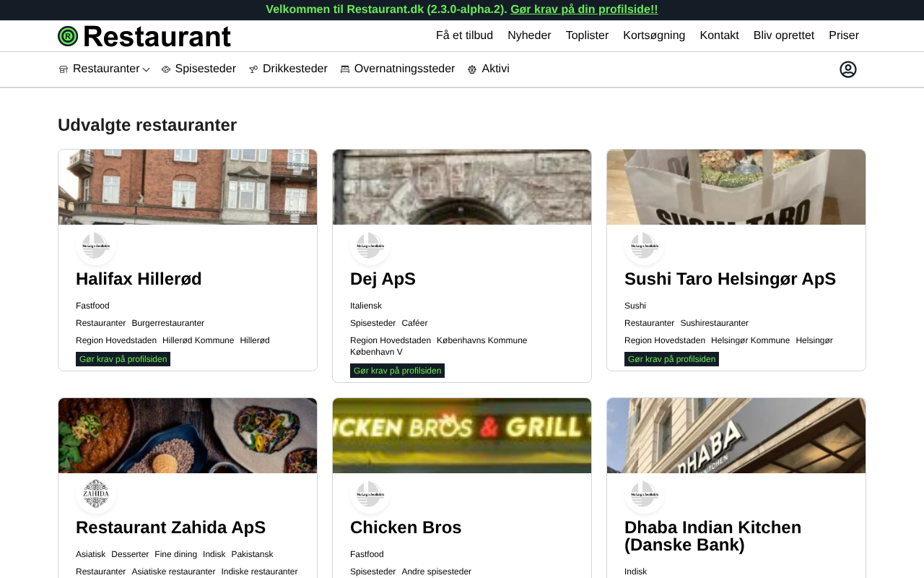Click the Indiske restauranter tag
This screenshot has width=924, height=578.
click(259, 571)
